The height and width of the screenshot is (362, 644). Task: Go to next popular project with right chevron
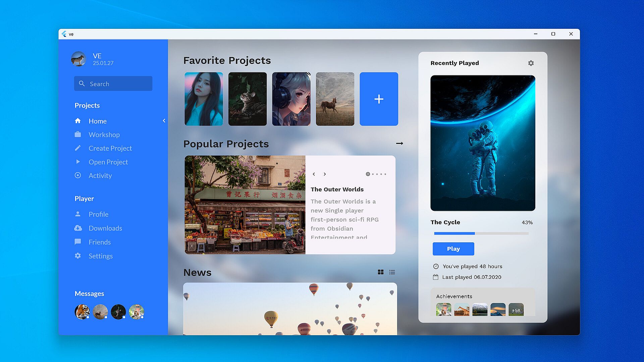coord(325,174)
